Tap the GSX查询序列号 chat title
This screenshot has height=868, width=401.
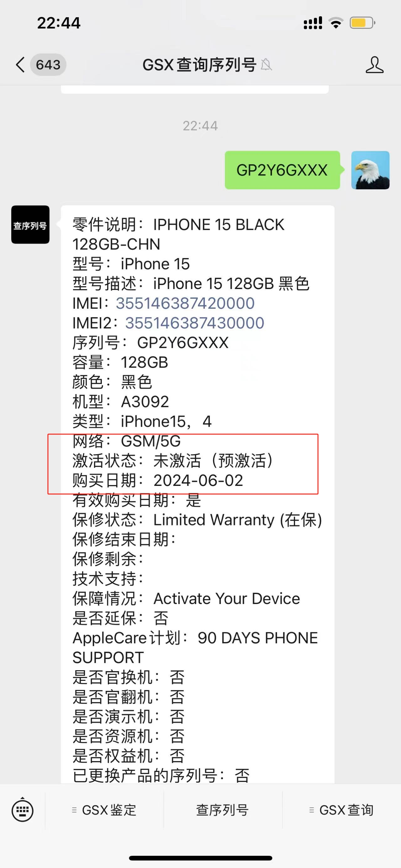pos(199,64)
